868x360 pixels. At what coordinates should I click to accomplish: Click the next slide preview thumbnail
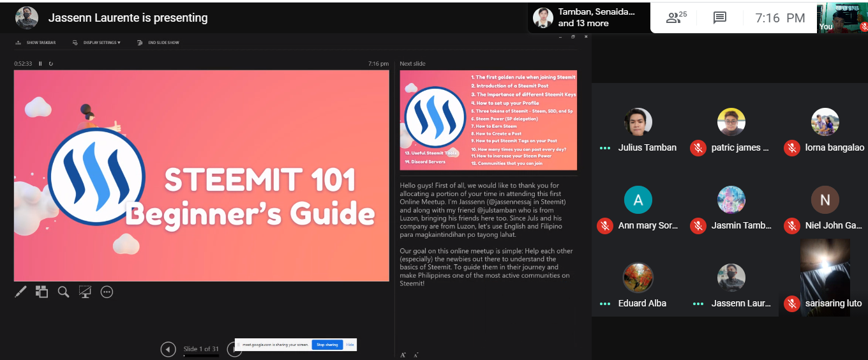(488, 120)
